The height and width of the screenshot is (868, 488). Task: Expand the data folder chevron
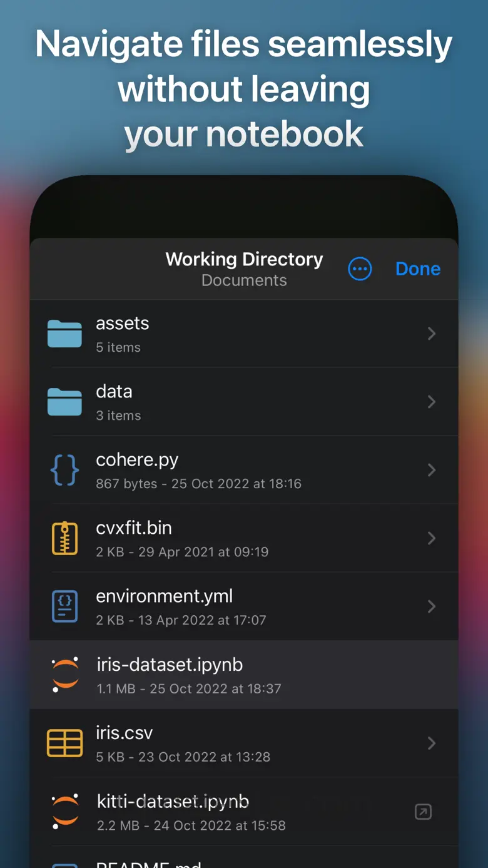coord(432,402)
